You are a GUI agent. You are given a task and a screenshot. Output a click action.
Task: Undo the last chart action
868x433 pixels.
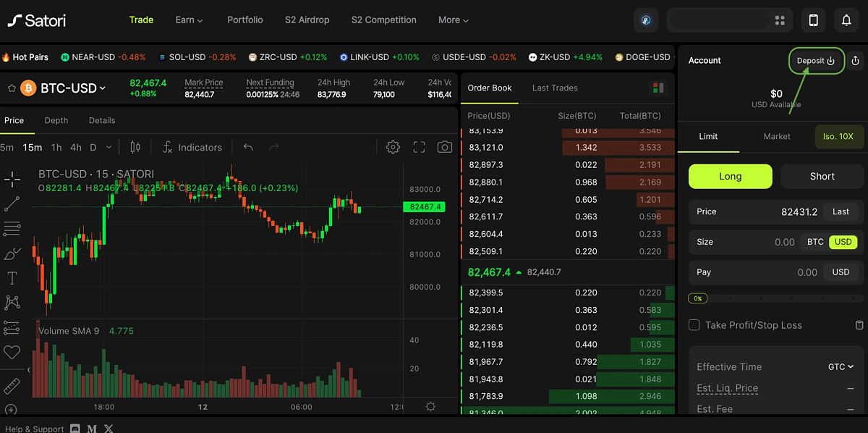coord(248,147)
